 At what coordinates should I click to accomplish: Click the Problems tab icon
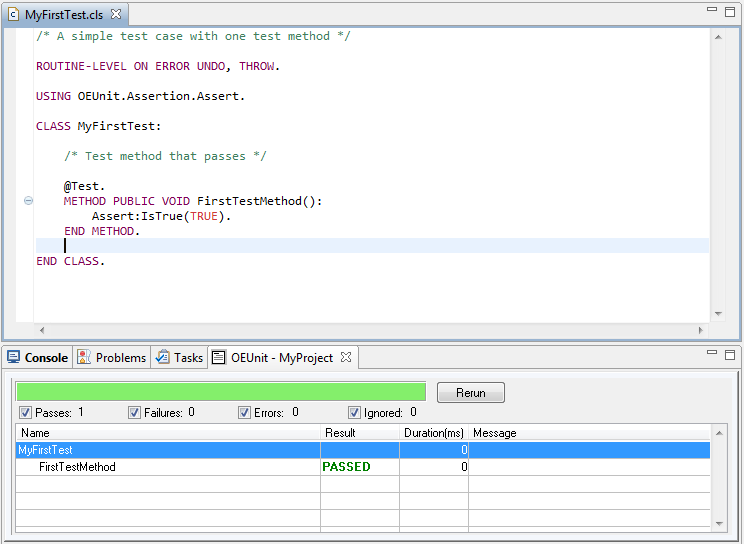pos(84,357)
